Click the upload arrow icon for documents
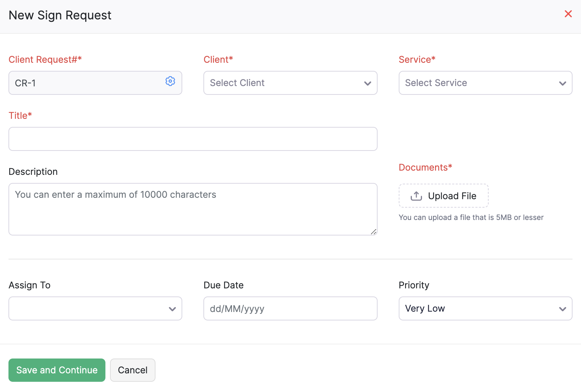 pos(416,196)
